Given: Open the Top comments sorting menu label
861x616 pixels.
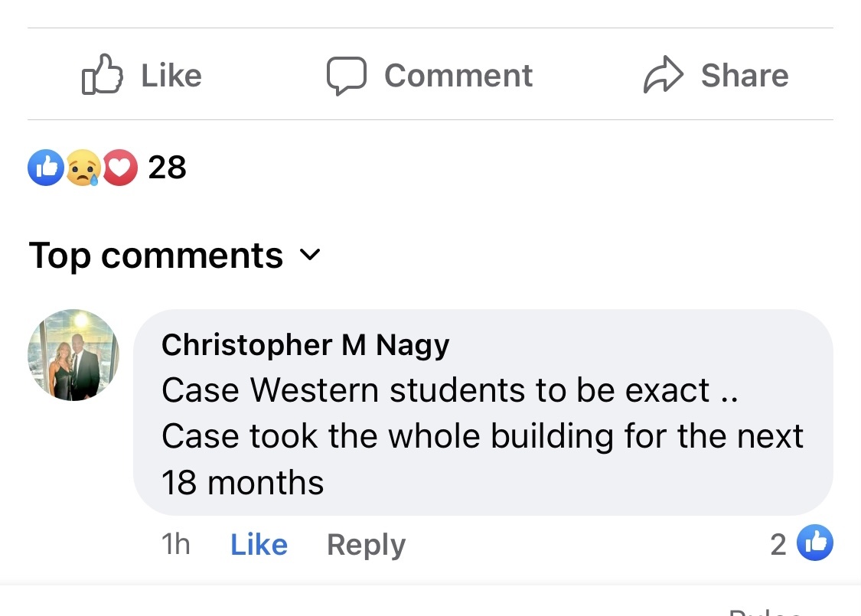Looking at the screenshot, I should [x=156, y=256].
